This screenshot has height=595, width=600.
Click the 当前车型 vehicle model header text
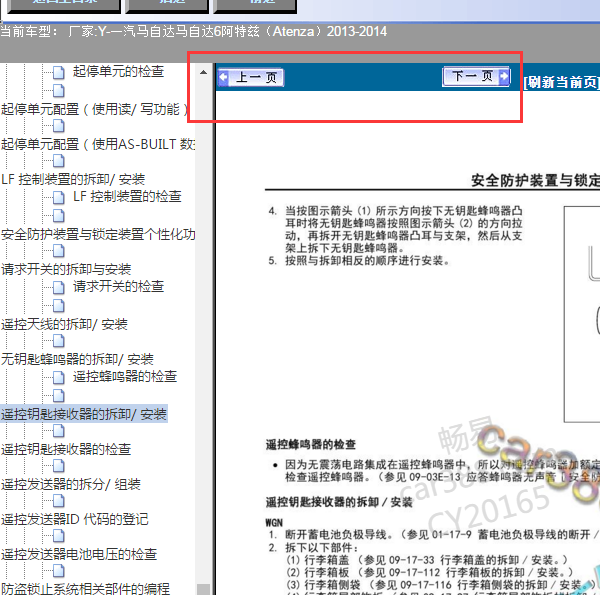tap(194, 31)
